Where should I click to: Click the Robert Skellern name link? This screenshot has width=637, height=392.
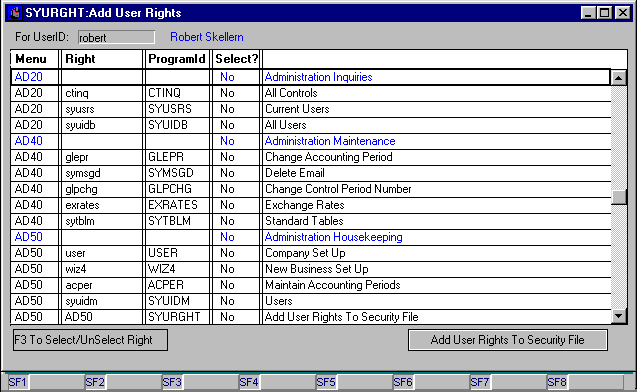click(x=207, y=37)
